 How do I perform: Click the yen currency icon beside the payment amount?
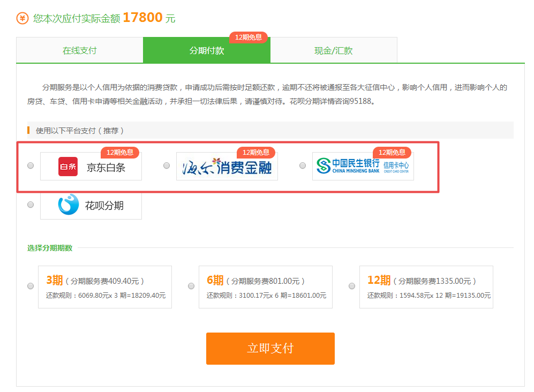[x=22, y=18]
